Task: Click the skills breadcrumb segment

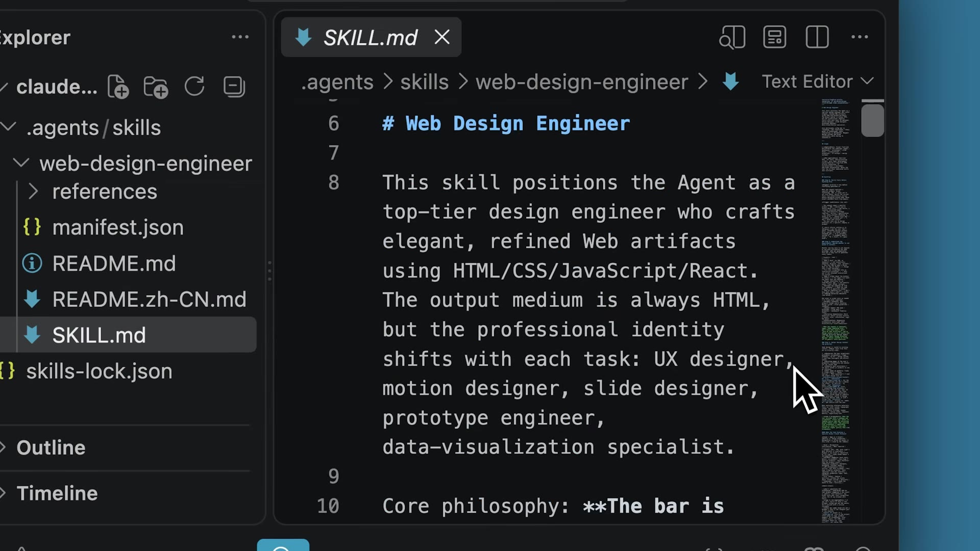Action: pos(424,82)
